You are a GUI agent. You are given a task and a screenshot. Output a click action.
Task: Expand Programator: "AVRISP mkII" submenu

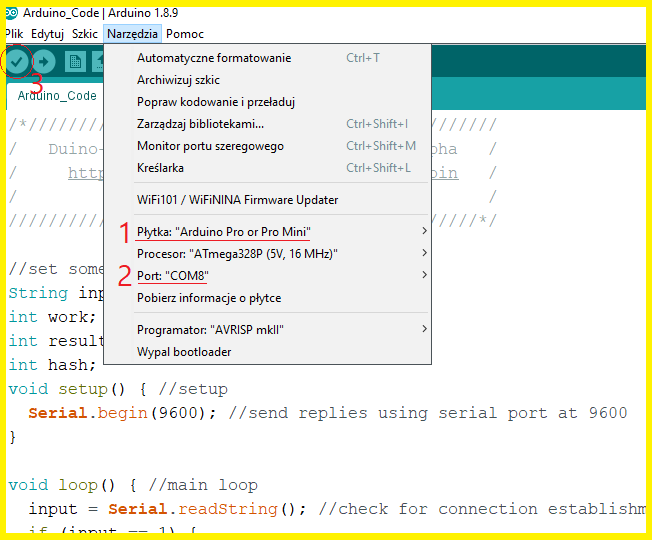267,330
